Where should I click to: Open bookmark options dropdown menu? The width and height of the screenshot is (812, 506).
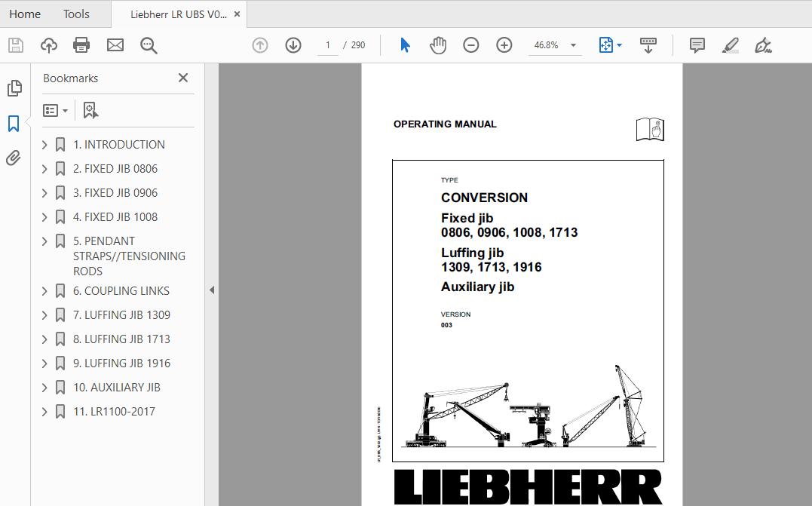(55, 110)
